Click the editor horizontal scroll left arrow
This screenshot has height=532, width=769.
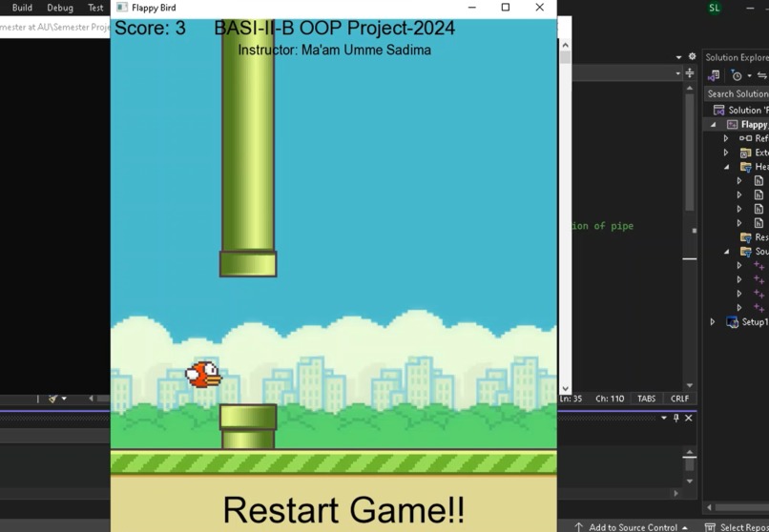click(x=91, y=399)
